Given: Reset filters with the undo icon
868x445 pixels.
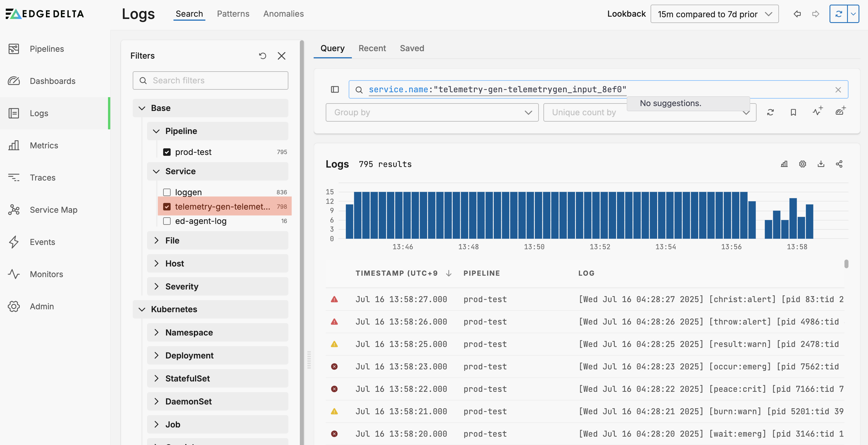Looking at the screenshot, I should point(263,56).
